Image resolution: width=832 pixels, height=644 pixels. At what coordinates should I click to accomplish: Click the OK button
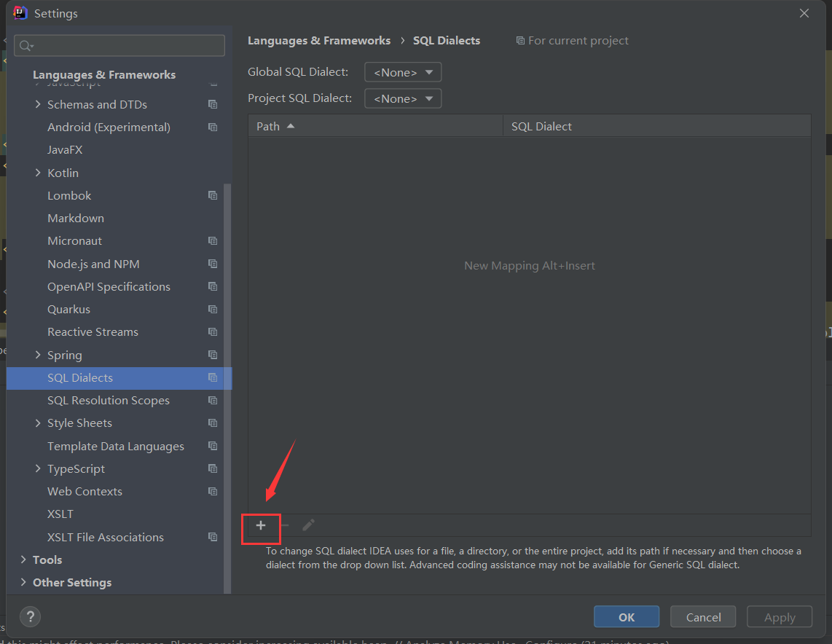[627, 617]
